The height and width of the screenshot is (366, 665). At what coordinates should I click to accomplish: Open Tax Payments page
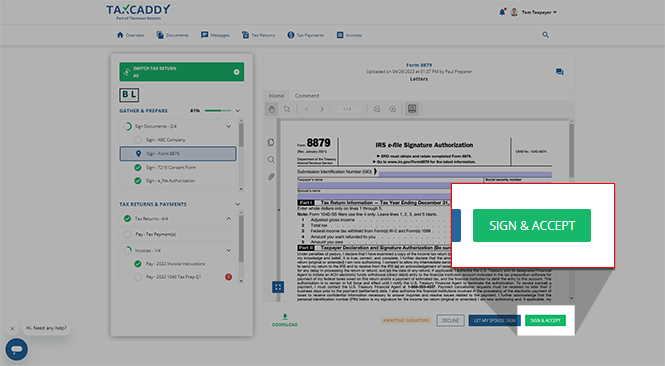(305, 35)
